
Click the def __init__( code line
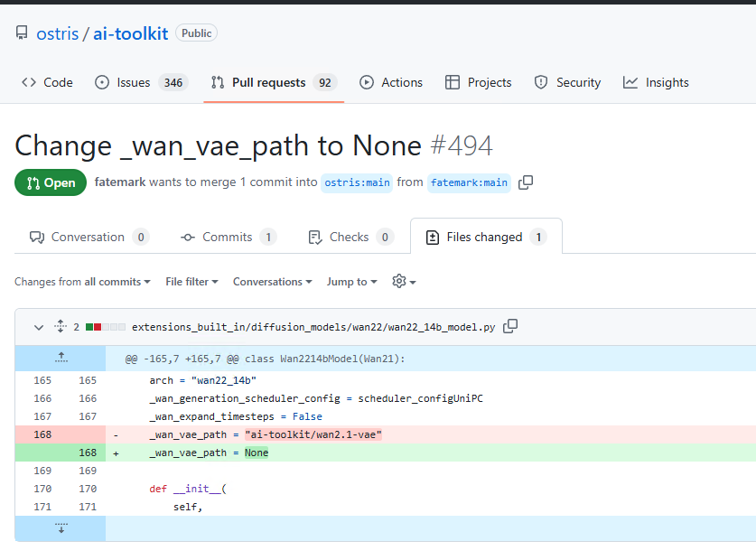point(188,489)
